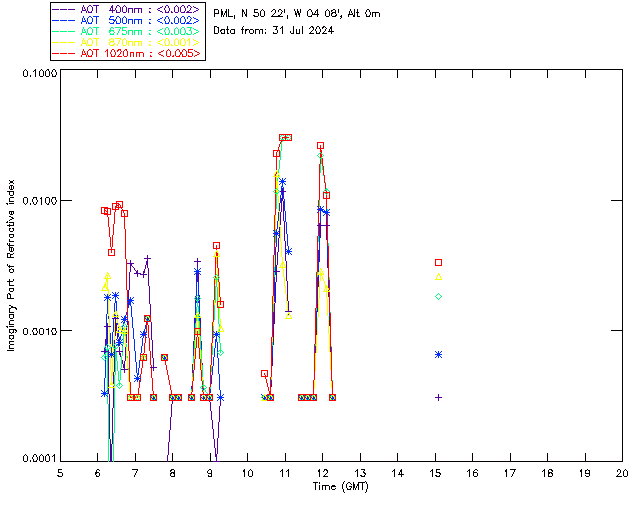Click the blue asterisk marker at hour 15
The height and width of the screenshot is (512, 640).
pyautogui.click(x=438, y=355)
